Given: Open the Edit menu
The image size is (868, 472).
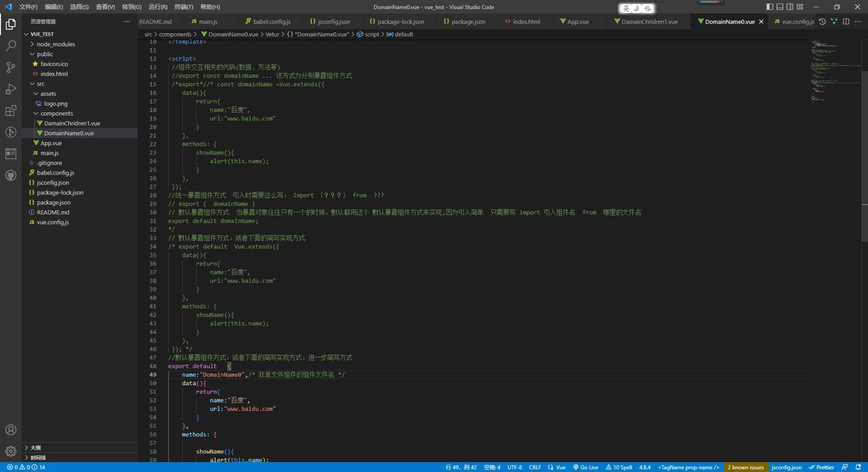Looking at the screenshot, I should pyautogui.click(x=54, y=7).
